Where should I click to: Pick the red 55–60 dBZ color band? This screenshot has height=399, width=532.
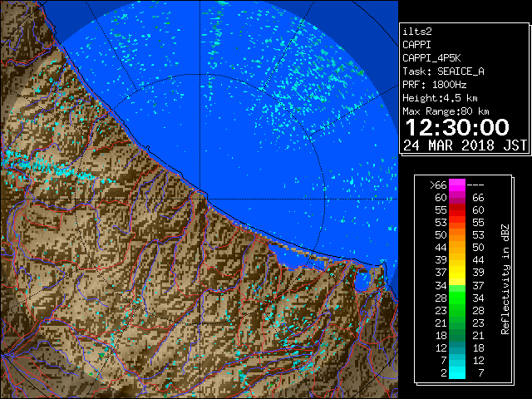[x=457, y=210]
